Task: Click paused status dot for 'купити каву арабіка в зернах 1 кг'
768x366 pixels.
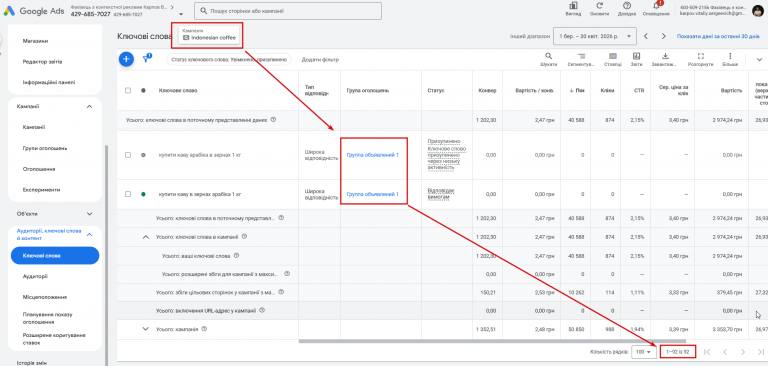Action: (x=143, y=155)
